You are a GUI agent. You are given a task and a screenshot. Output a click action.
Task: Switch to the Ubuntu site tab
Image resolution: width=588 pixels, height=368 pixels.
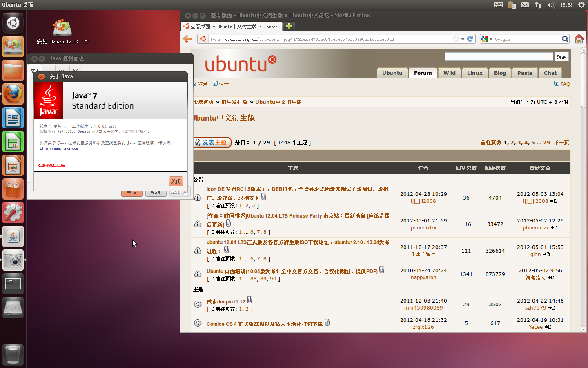392,73
